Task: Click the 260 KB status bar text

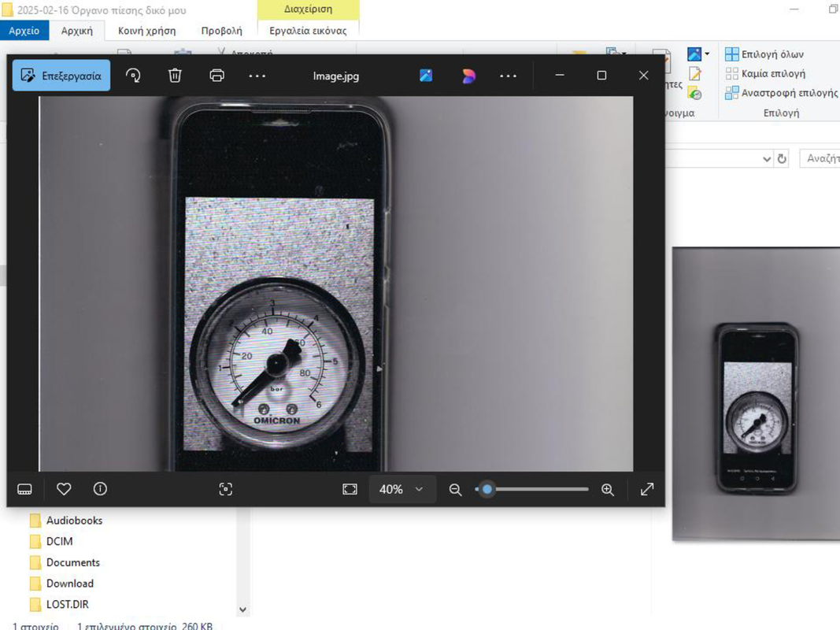Action: pyautogui.click(x=197, y=625)
